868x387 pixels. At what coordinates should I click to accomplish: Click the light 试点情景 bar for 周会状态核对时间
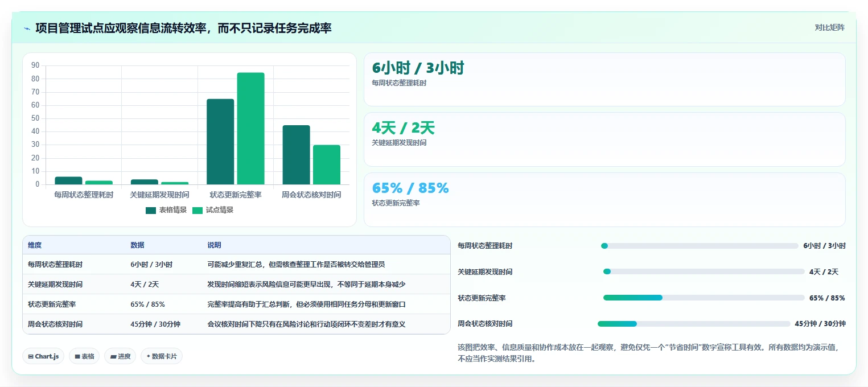click(327, 165)
